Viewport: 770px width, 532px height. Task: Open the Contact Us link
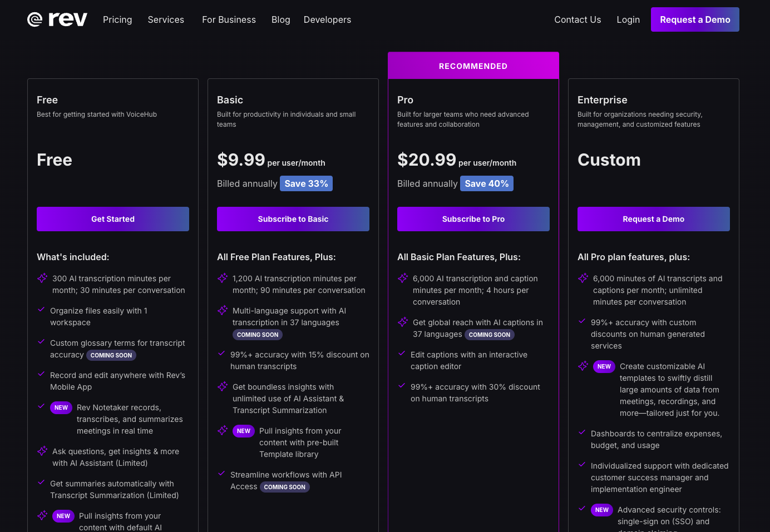[x=577, y=19]
